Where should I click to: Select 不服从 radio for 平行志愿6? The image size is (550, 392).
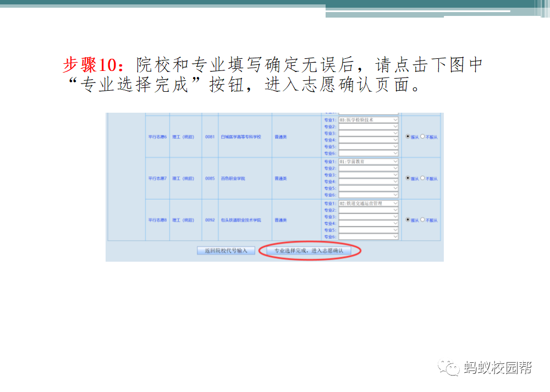[x=422, y=136]
